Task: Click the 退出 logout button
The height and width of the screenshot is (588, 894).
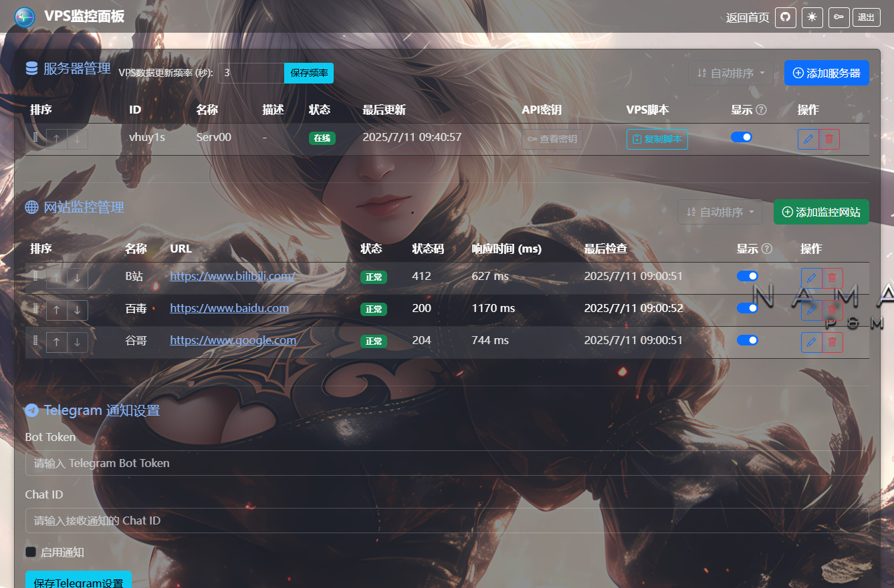Action: tap(866, 17)
